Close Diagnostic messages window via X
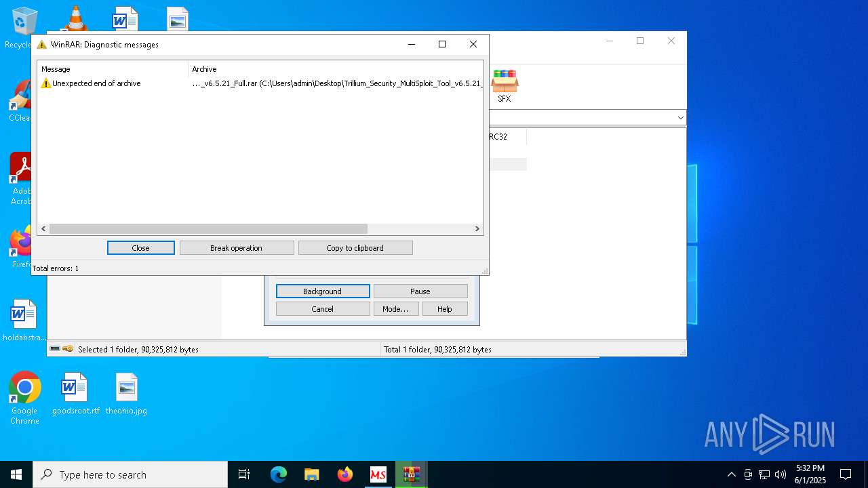 (x=473, y=44)
